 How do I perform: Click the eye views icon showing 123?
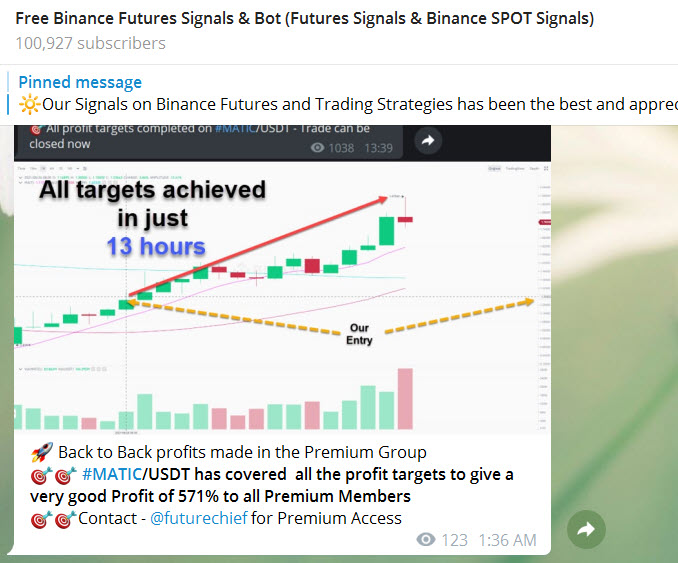(427, 540)
